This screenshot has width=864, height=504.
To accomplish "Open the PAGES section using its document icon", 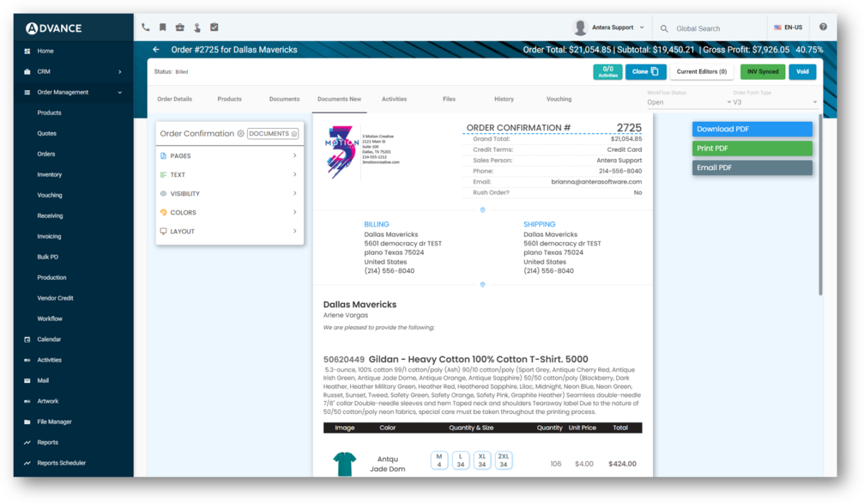I will 163,156.
